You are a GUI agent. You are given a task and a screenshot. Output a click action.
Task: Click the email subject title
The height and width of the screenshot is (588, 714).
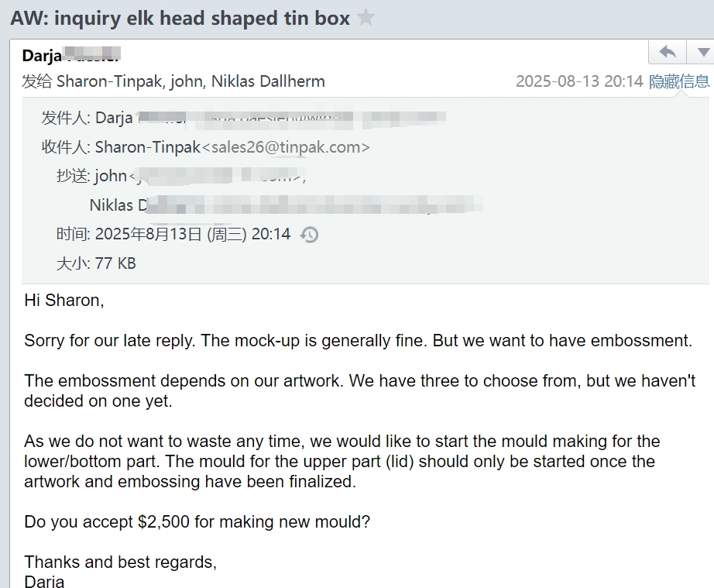180,19
